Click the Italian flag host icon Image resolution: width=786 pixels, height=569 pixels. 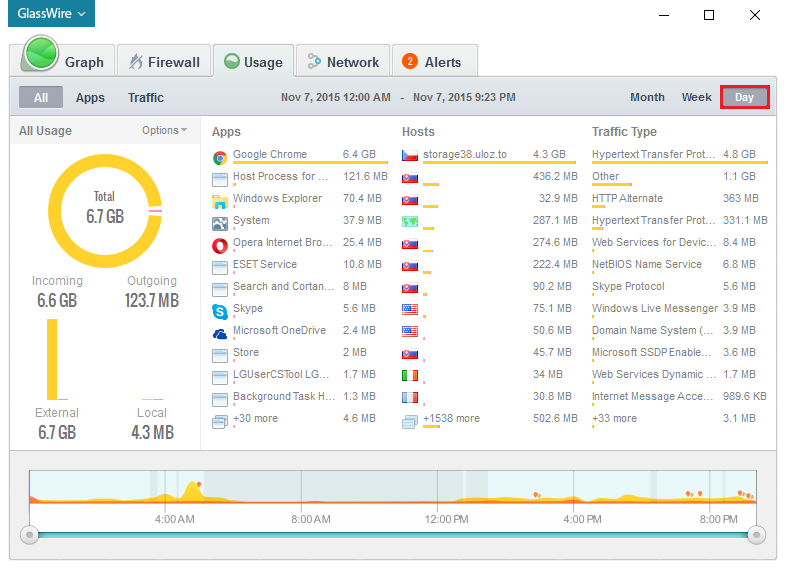[x=410, y=375]
